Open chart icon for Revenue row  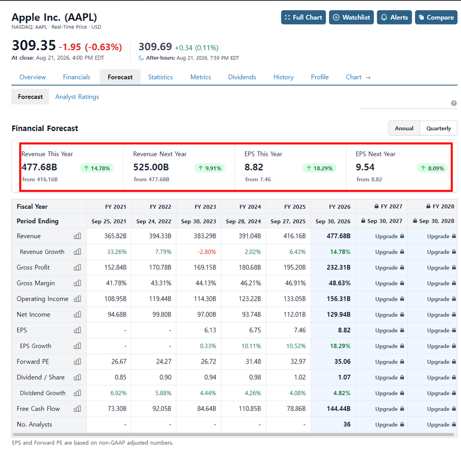coord(78,236)
